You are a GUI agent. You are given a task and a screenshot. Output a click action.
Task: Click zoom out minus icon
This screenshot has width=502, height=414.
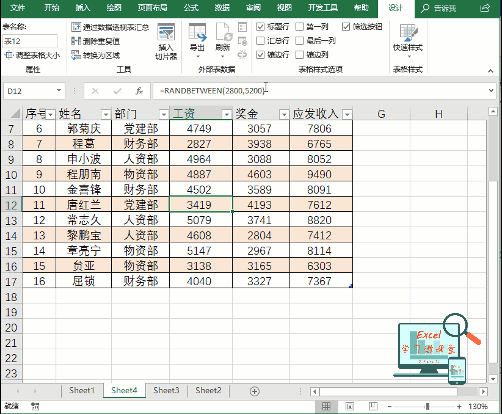coord(389,407)
